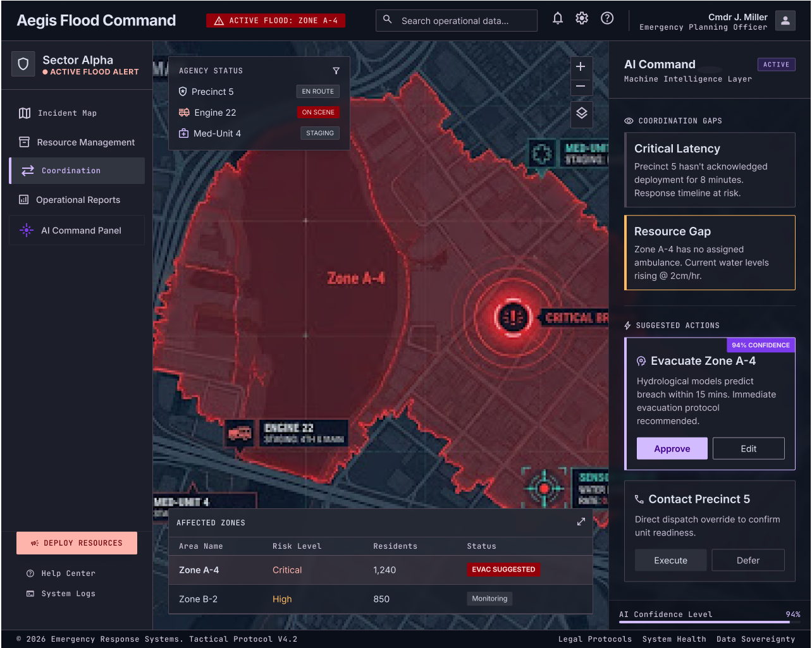Open the notifications bell
Screen dimensions: 812x648
click(x=558, y=18)
